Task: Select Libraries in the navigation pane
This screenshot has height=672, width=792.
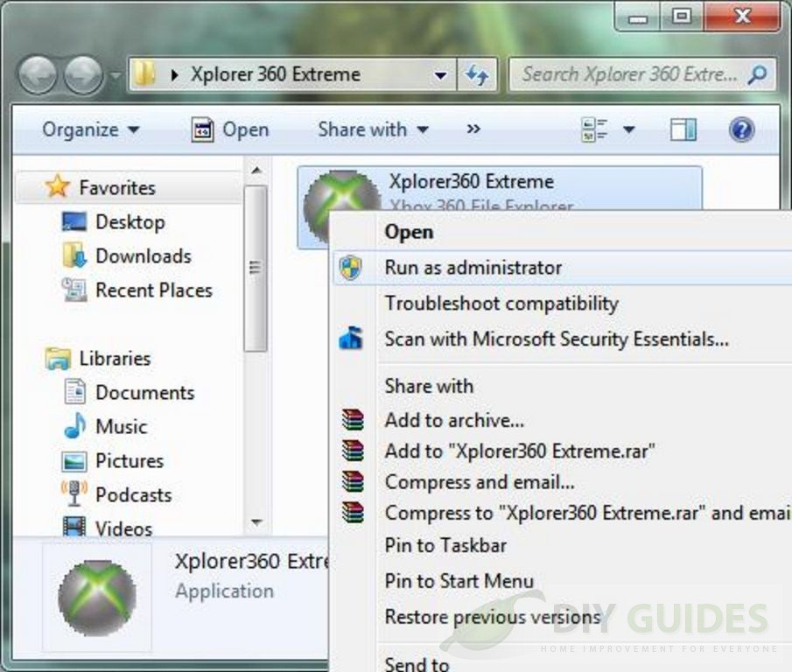Action: coord(115,359)
